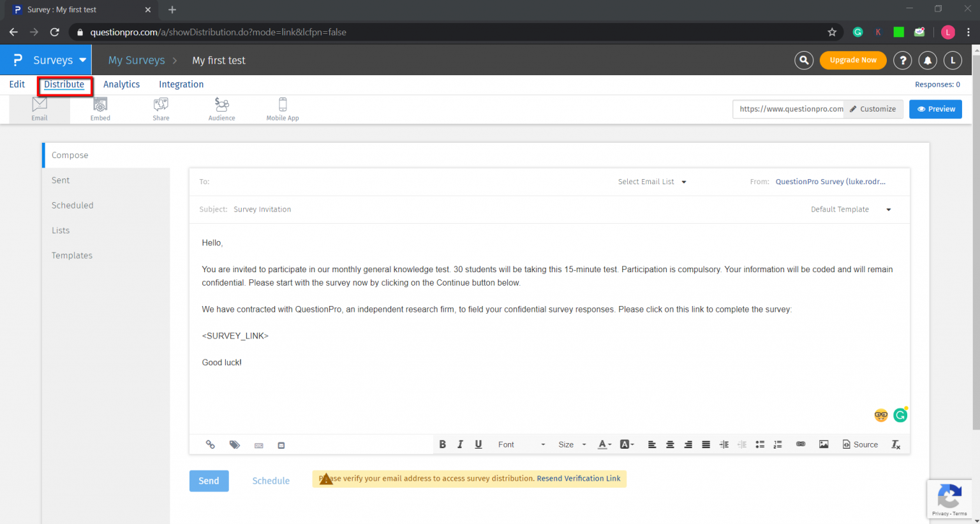Switch to the Analytics tab

point(121,84)
